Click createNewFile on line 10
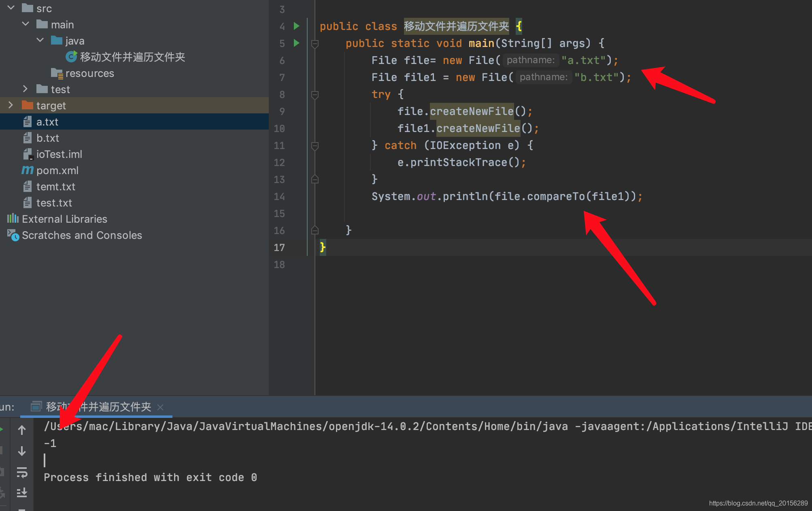Image resolution: width=812 pixels, height=511 pixels. pos(478,128)
